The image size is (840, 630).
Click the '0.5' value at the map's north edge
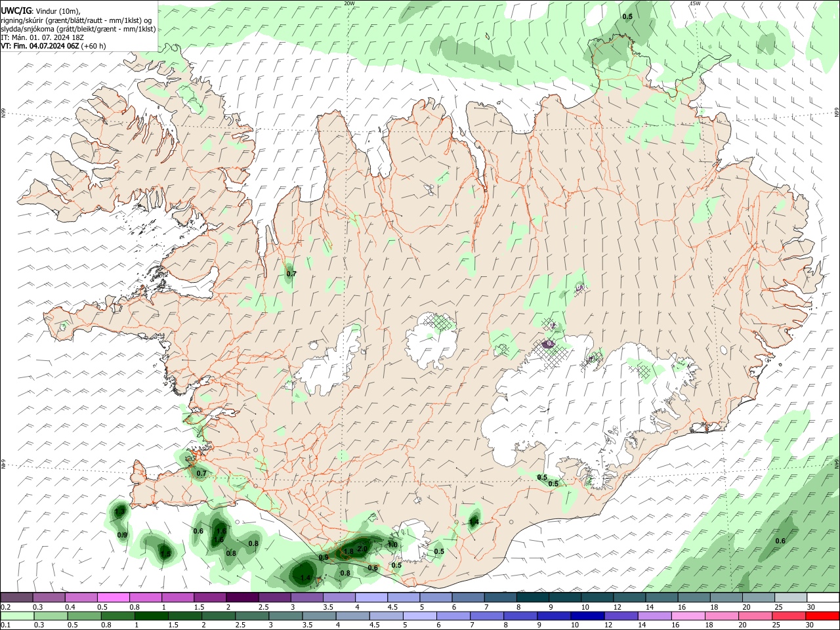[x=627, y=16]
